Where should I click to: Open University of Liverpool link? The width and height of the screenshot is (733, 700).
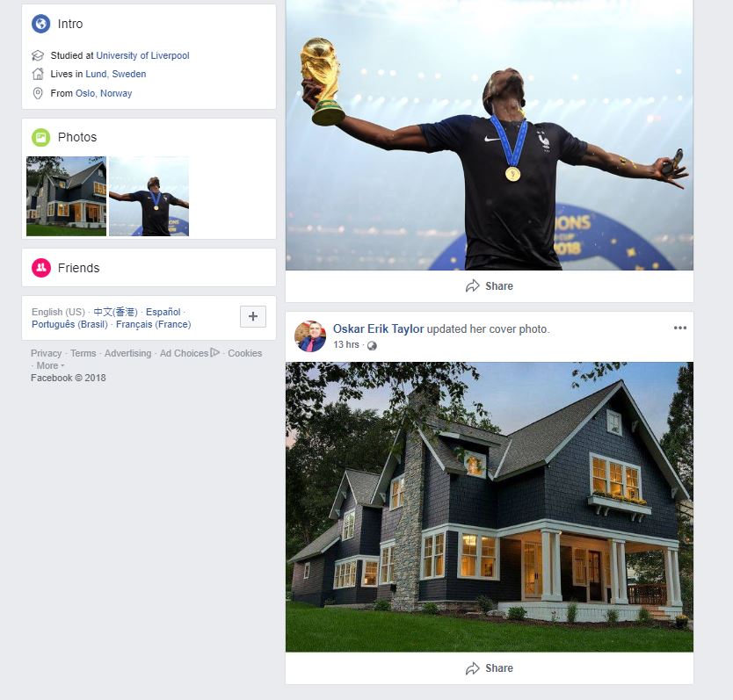(142, 55)
